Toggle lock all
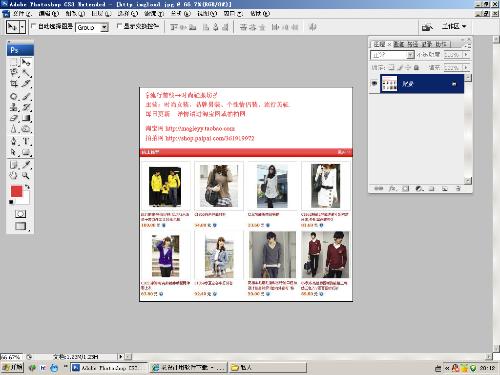The image size is (500, 375). point(416,67)
